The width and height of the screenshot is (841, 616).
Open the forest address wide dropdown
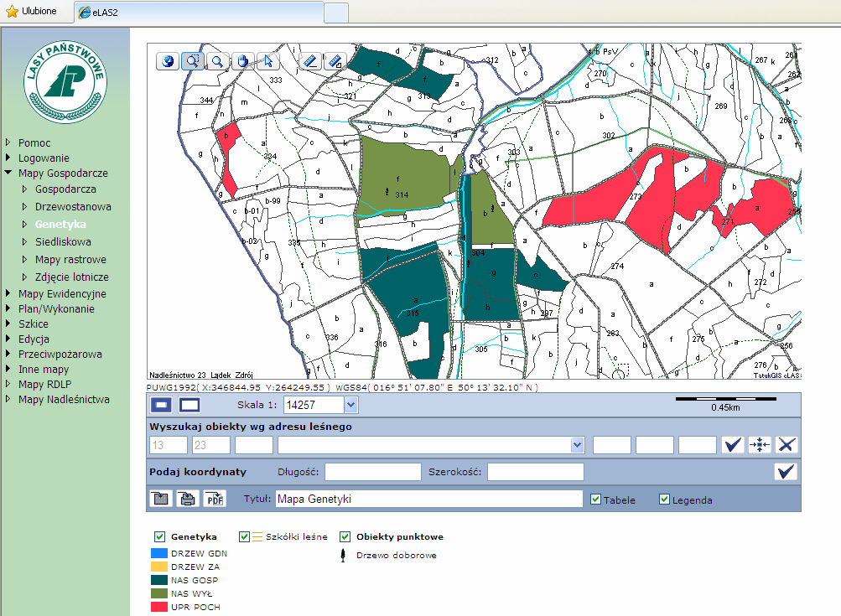tap(577, 445)
